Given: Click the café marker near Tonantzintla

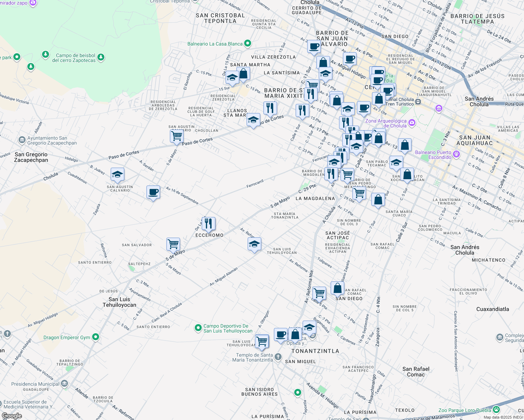Looking at the screenshot, I should [280, 335].
